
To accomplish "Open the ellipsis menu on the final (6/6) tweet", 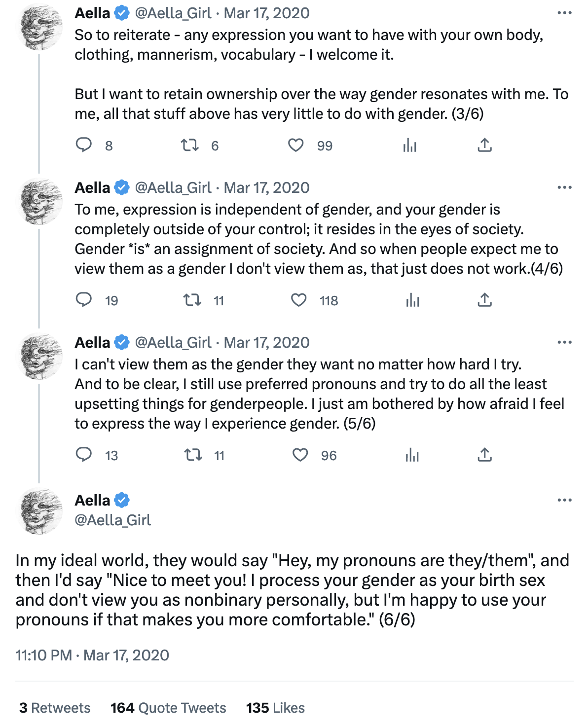I will pyautogui.click(x=564, y=500).
